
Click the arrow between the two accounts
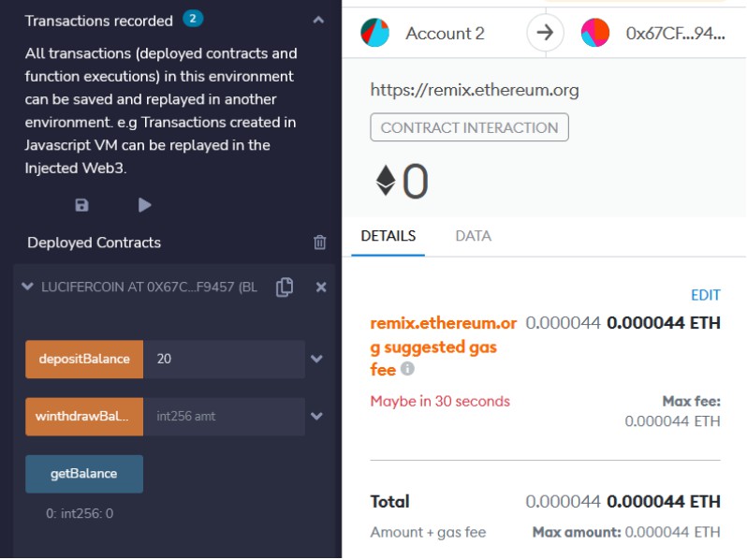(545, 33)
